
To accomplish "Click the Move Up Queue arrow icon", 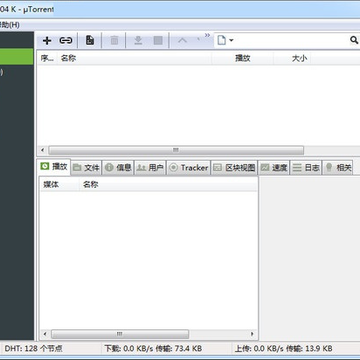I will click(182, 41).
